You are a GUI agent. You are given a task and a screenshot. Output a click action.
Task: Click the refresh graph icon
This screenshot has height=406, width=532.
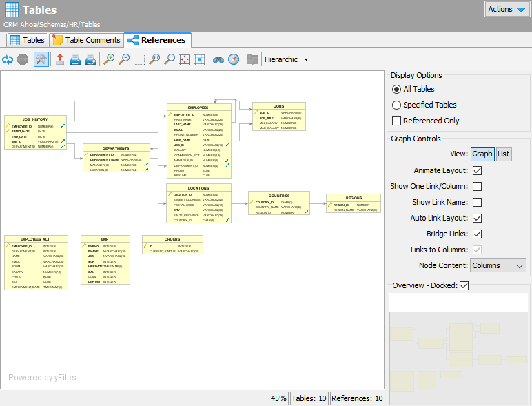(x=8, y=59)
